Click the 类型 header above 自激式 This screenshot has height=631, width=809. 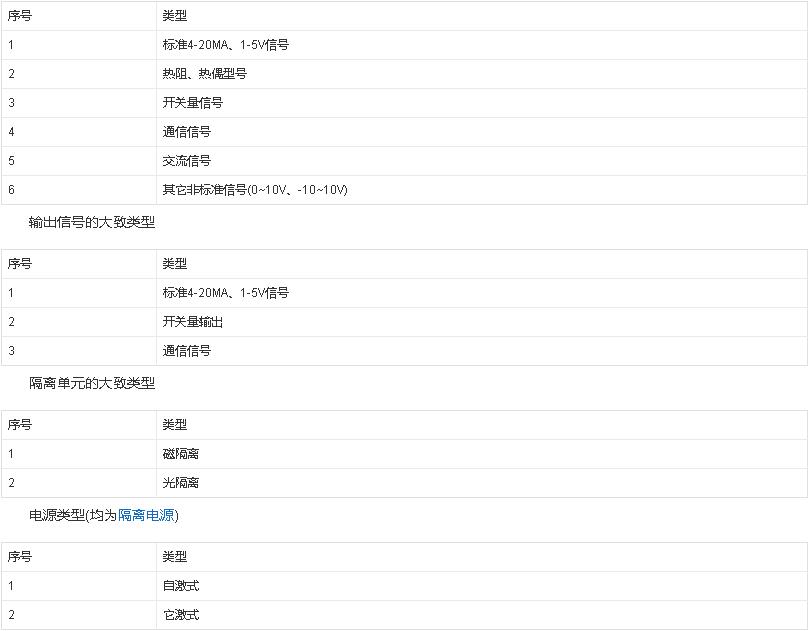pos(174,557)
